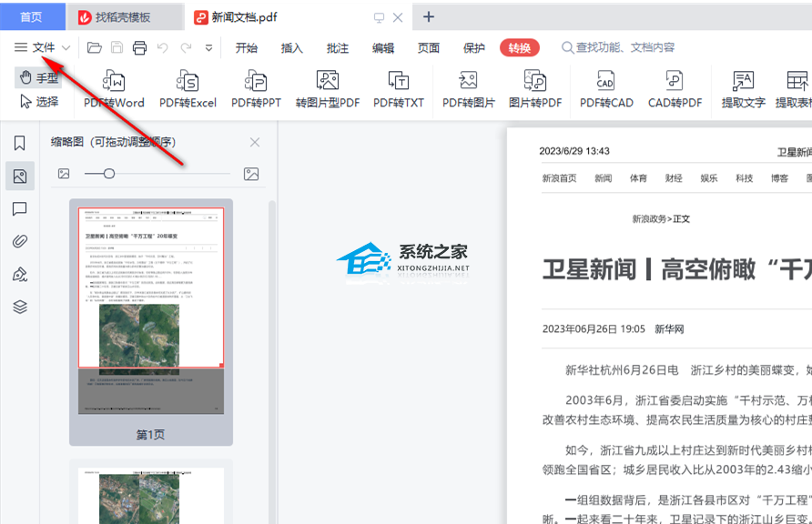Click the print icon
The width and height of the screenshot is (812, 524).
[140, 48]
